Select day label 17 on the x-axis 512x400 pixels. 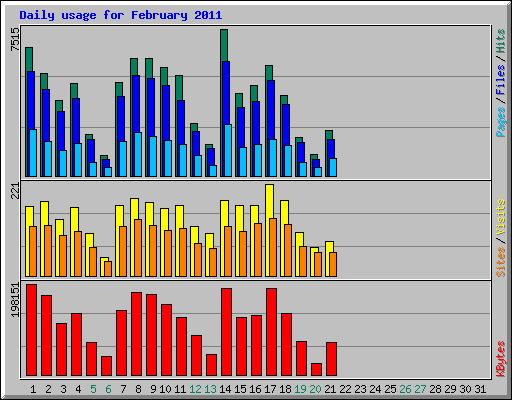tap(270, 389)
